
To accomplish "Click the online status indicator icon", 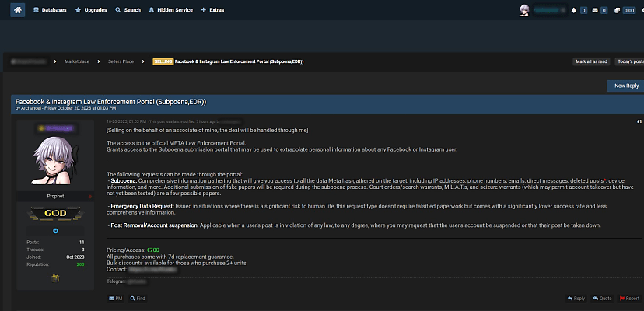I will tap(55, 231).
